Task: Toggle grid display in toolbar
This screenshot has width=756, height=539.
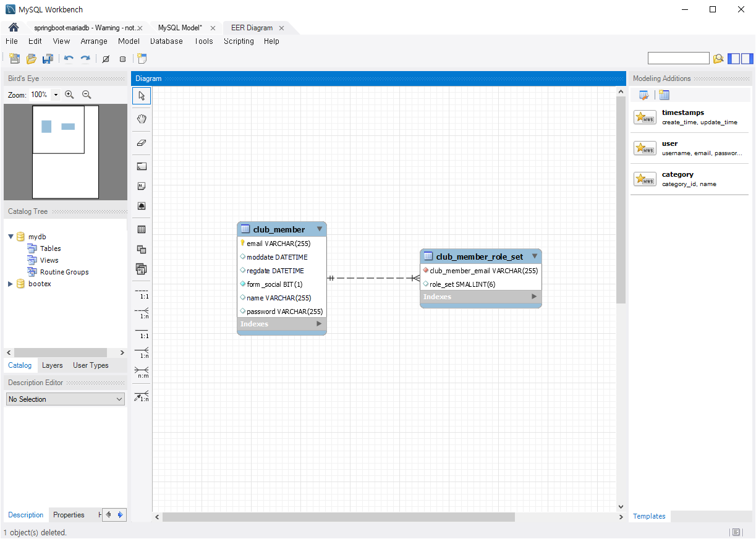Action: coord(106,59)
